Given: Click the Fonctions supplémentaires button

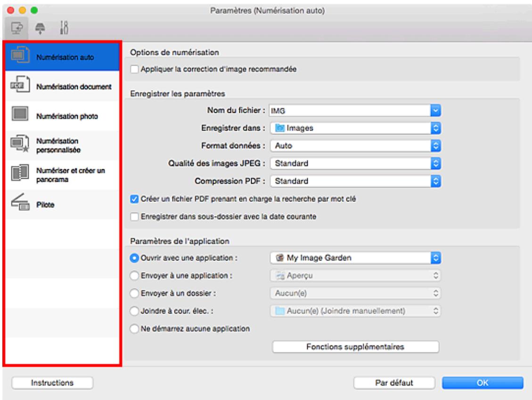Looking at the screenshot, I should point(355,347).
